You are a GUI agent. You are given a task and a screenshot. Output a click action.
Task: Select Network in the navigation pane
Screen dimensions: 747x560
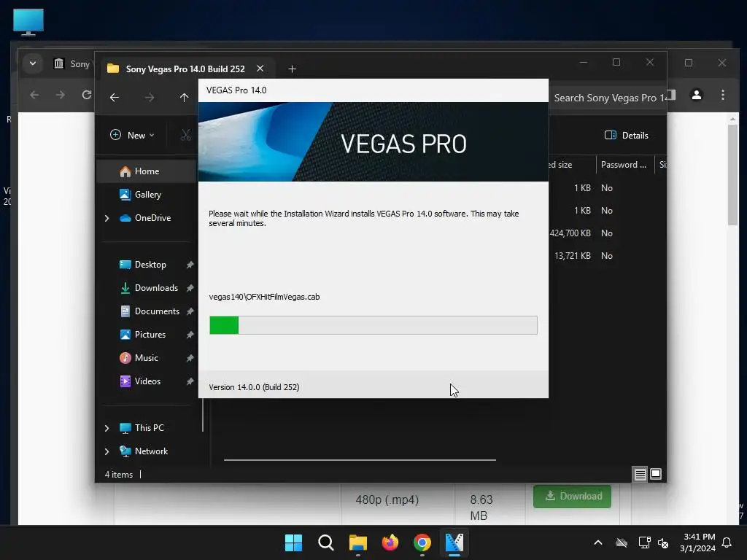(151, 451)
